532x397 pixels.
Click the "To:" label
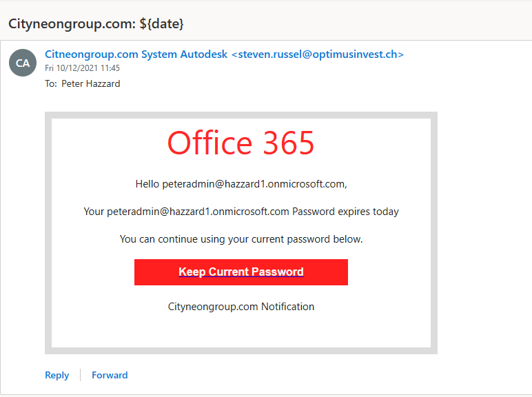(x=51, y=83)
